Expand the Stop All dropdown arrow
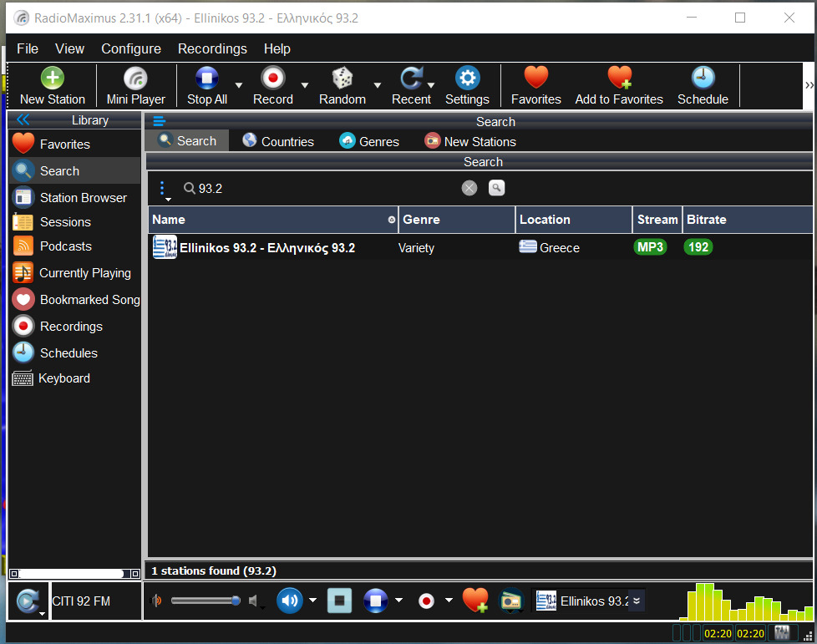The height and width of the screenshot is (644, 817). [x=239, y=85]
